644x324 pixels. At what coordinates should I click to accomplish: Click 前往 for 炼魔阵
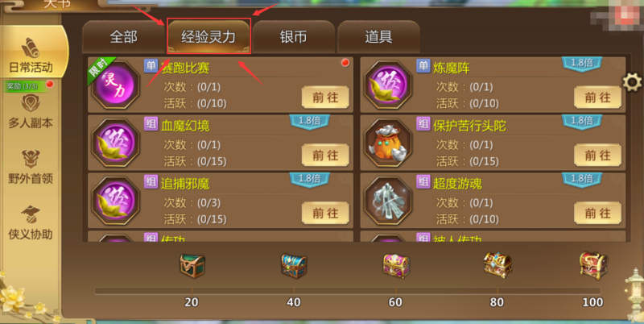597,97
